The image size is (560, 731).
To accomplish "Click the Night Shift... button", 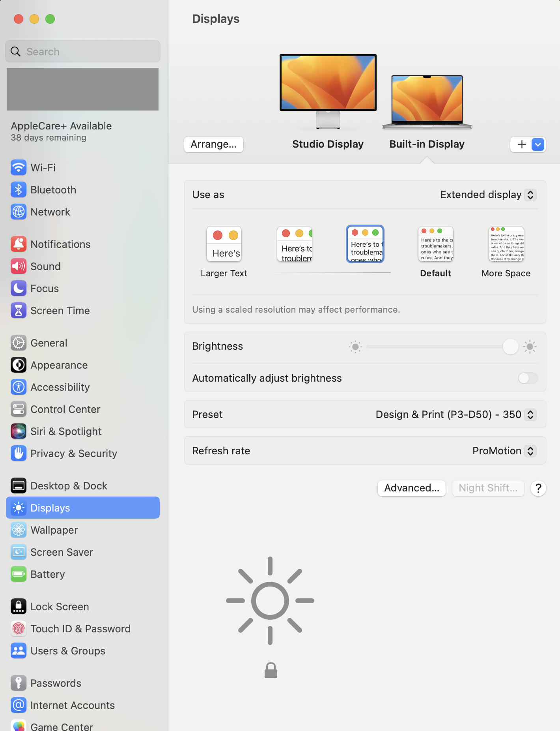I will click(x=488, y=488).
